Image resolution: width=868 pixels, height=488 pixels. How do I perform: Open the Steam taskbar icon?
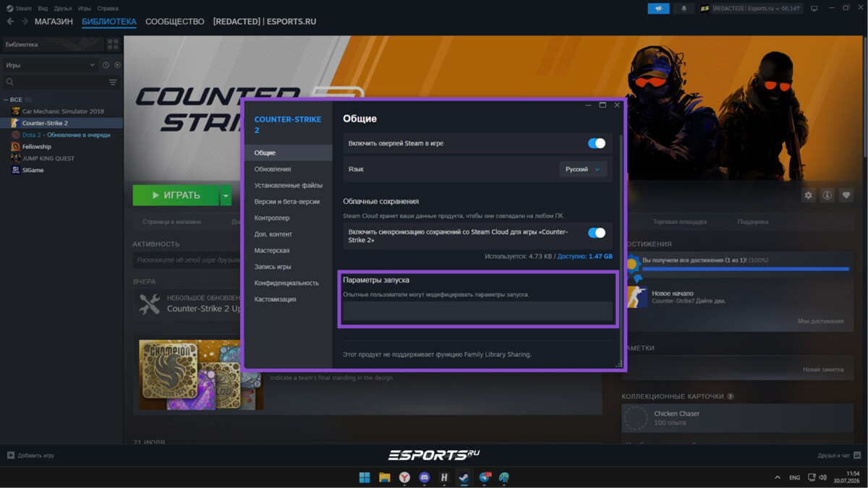pyautogui.click(x=464, y=477)
